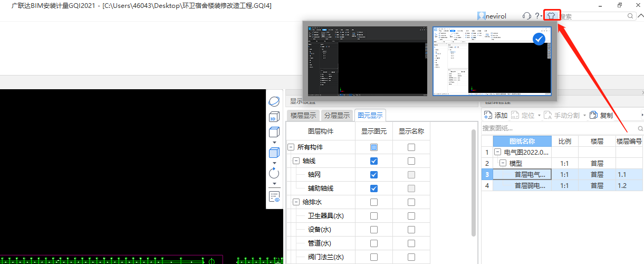Check 显示图元 for 阀门法兰(水)
Viewport: 644px width, 264px height.
(x=374, y=257)
